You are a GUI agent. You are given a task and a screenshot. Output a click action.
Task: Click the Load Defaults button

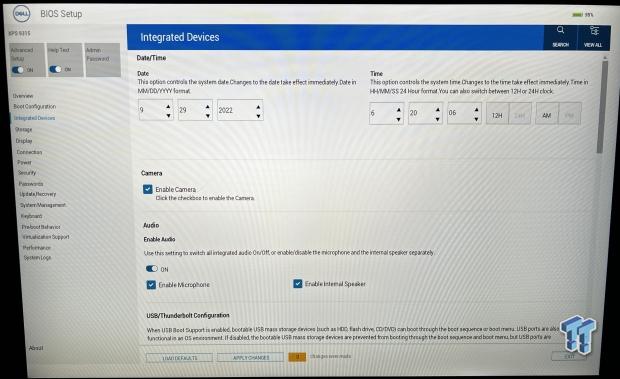coord(180,358)
